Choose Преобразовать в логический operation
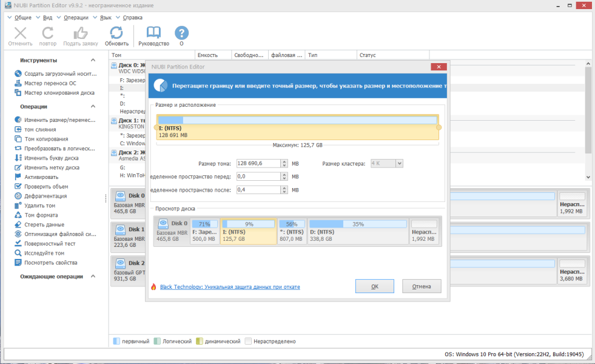595x364 pixels. point(55,149)
